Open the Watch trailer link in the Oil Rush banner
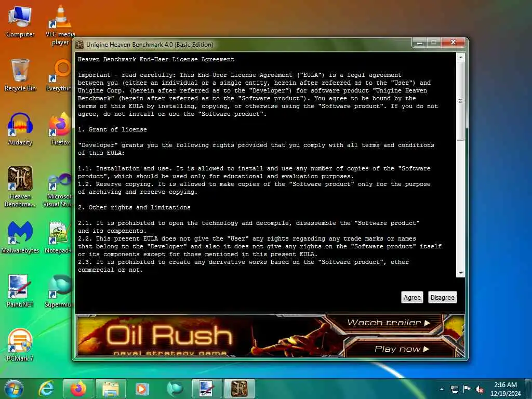This screenshot has width=532, height=399. 389,322
